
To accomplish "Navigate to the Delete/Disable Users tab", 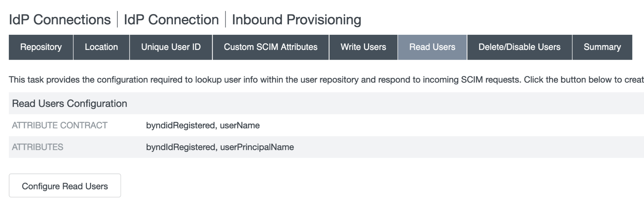I will point(519,47).
